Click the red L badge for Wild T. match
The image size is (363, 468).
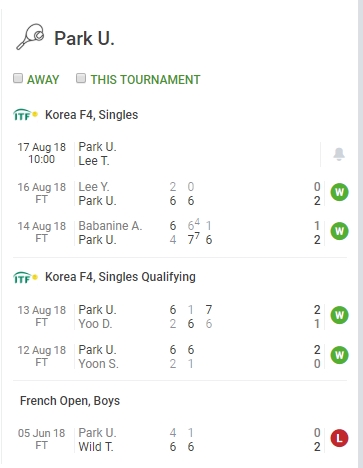click(339, 438)
